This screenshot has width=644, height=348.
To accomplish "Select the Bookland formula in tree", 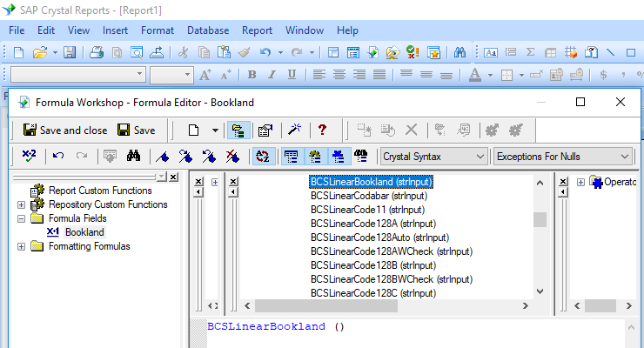I will coord(84,232).
